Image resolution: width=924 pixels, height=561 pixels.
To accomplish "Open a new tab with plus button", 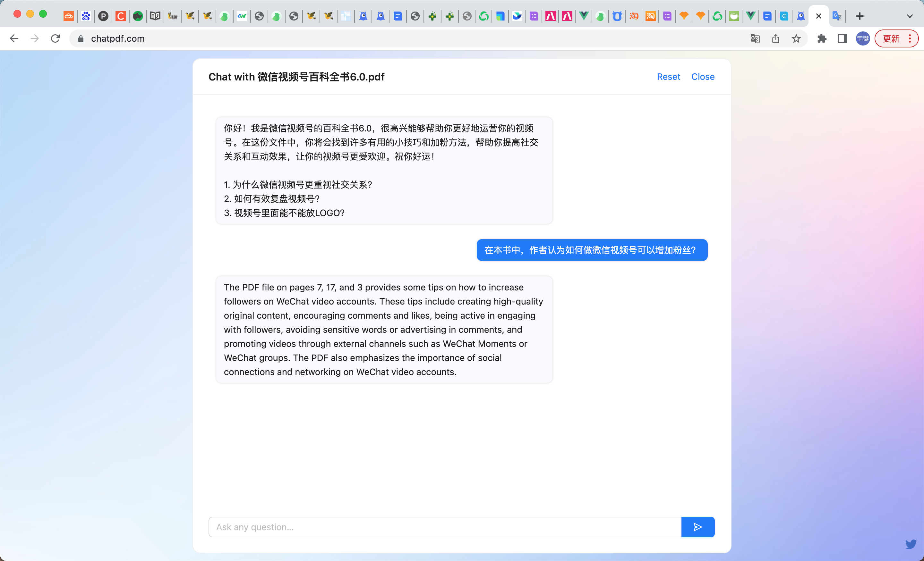I will (x=860, y=16).
